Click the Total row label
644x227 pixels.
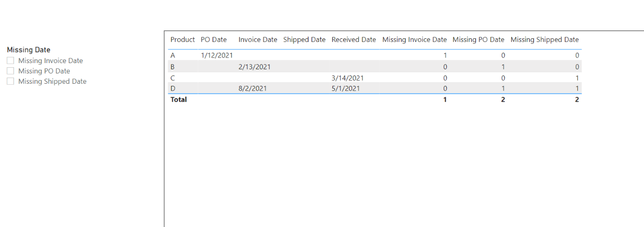179,99
